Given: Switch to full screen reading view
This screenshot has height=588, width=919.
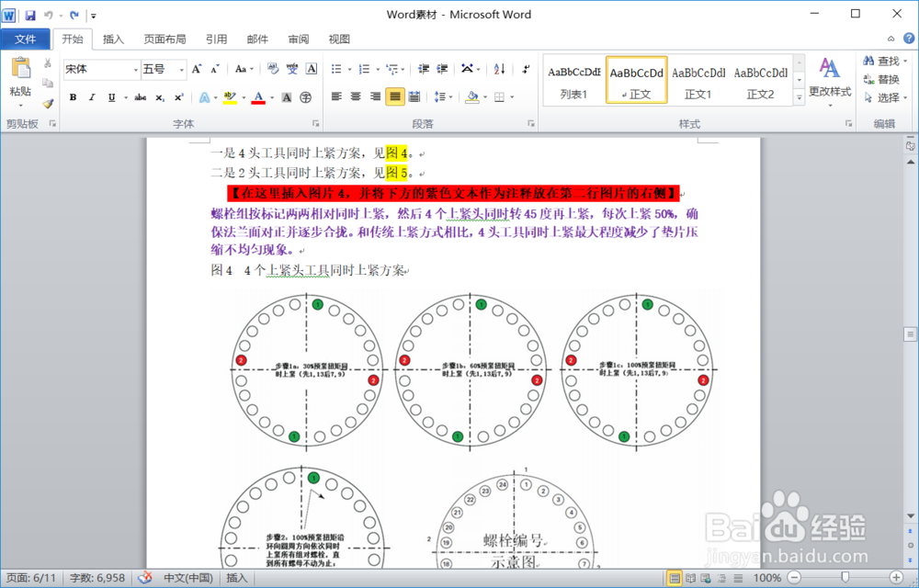Looking at the screenshot, I should (690, 578).
